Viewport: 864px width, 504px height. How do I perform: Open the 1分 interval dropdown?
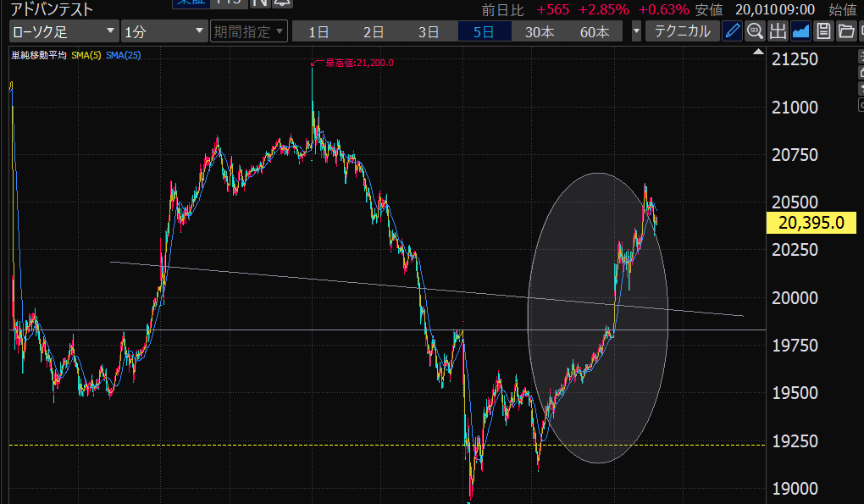pyautogui.click(x=164, y=32)
